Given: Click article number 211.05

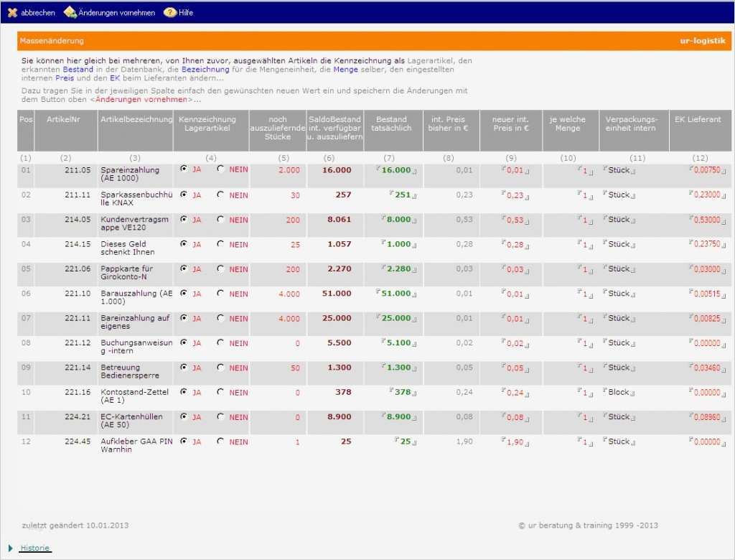Looking at the screenshot, I should point(78,170).
